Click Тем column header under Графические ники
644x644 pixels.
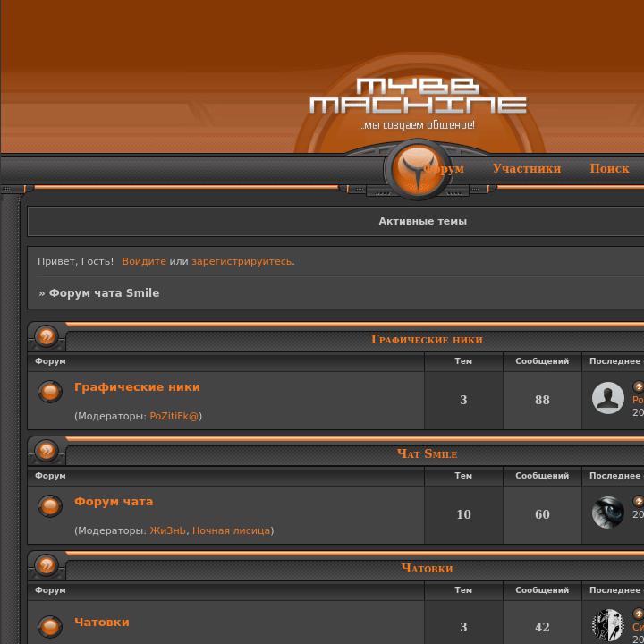pyautogui.click(x=463, y=361)
